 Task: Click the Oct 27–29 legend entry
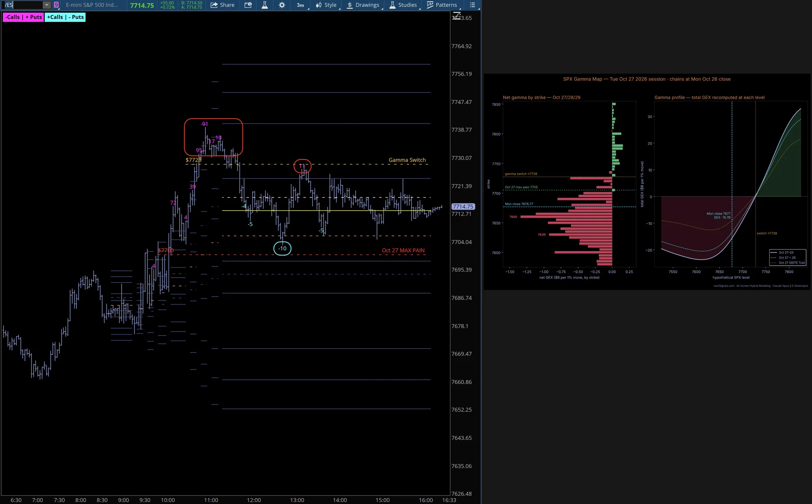click(786, 252)
